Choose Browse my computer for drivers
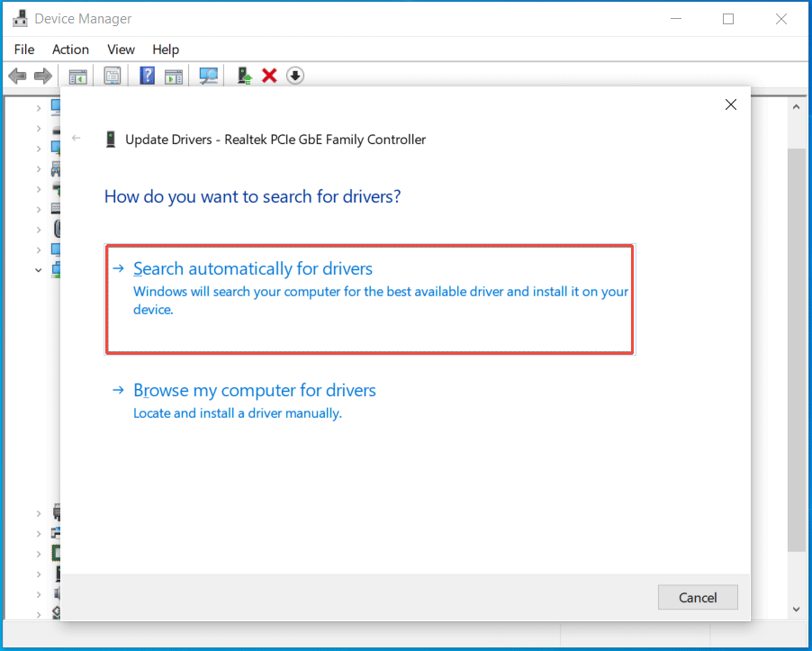 click(x=255, y=390)
